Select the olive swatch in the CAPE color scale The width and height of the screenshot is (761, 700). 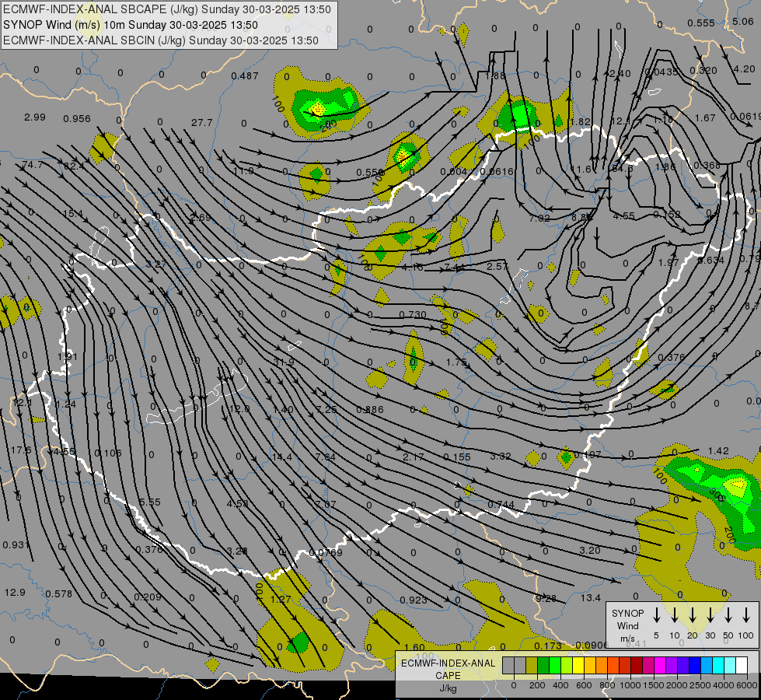point(532,666)
